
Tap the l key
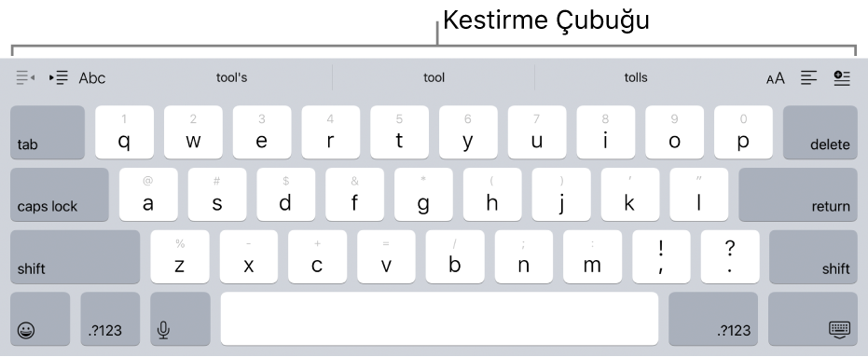point(698,195)
